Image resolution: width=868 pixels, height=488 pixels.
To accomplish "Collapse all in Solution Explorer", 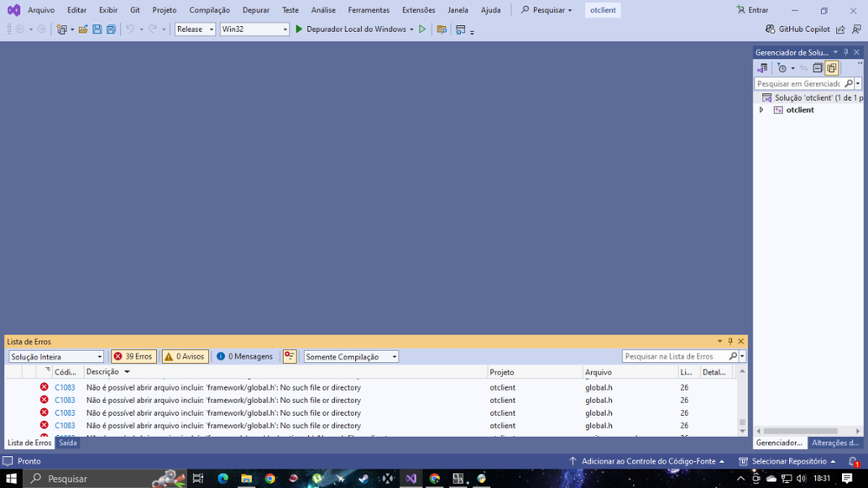I will pyautogui.click(x=818, y=68).
